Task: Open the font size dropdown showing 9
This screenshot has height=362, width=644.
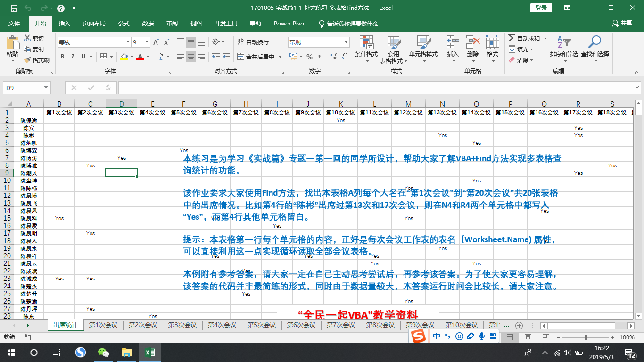Action: (147, 42)
